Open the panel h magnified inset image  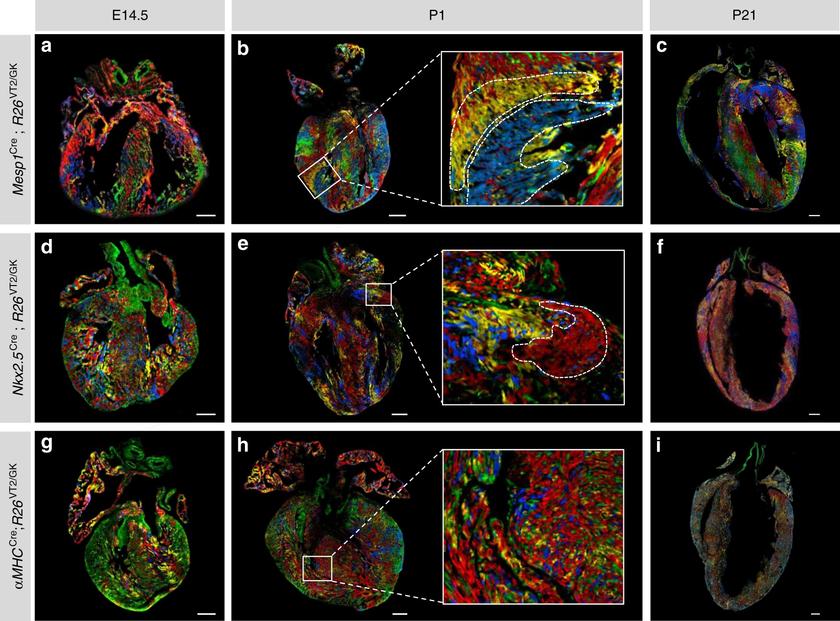(x=533, y=526)
